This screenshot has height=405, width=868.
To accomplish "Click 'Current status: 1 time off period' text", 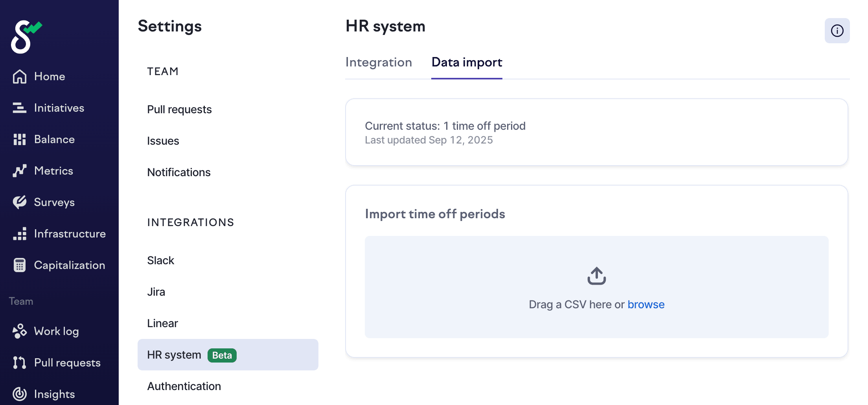I will pyautogui.click(x=445, y=126).
